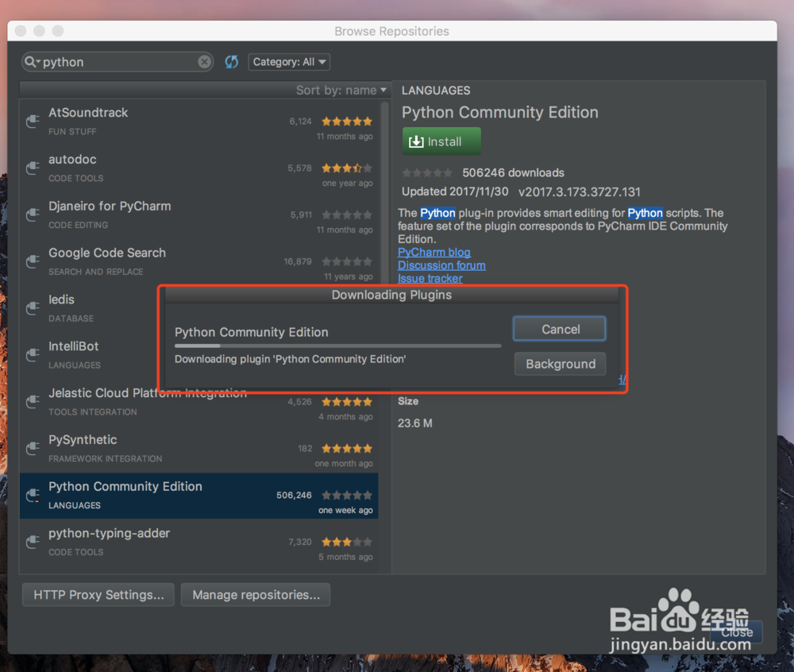
Task: Open the Category: All dropdown
Action: pos(289,62)
